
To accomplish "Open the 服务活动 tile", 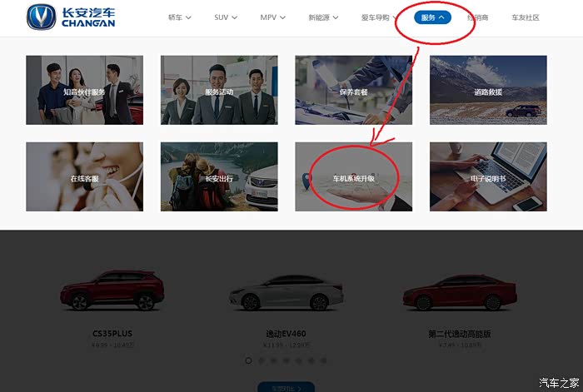I will [x=219, y=90].
